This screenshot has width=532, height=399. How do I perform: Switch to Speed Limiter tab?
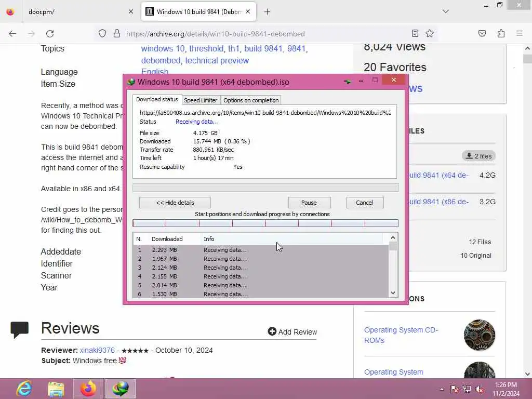(200, 100)
